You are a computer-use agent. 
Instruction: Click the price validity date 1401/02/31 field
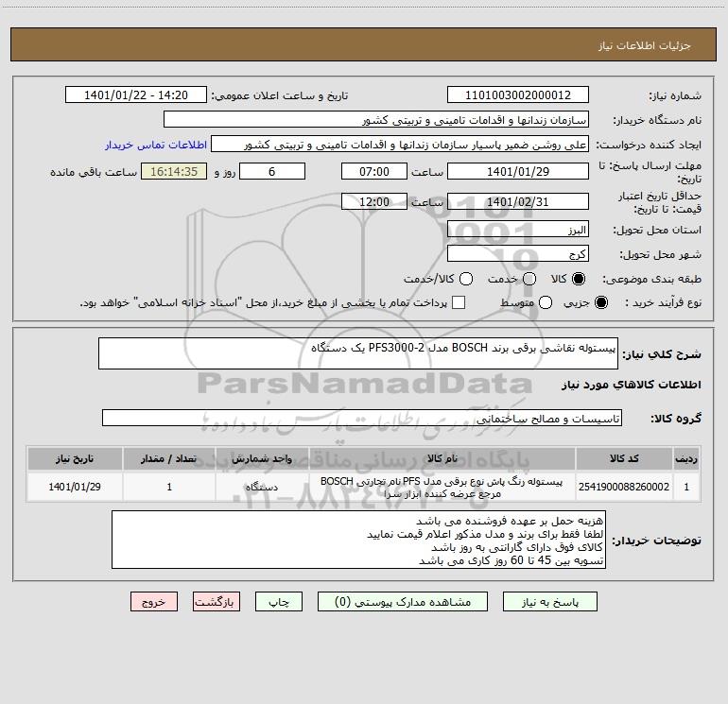518,201
